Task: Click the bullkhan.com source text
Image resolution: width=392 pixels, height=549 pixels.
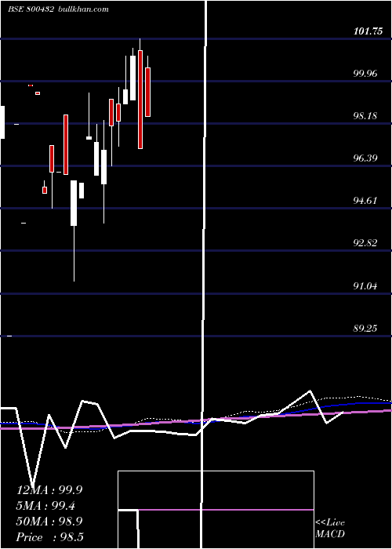Action: (82, 9)
